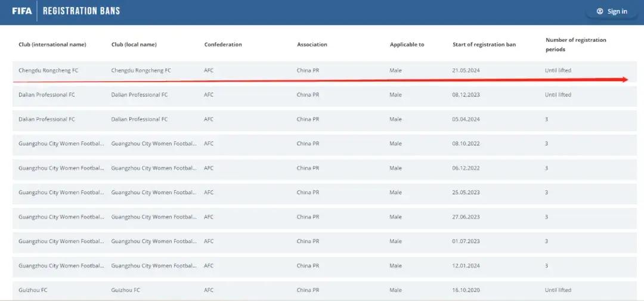Click Until lifted in Guizhou FC row
The height and width of the screenshot is (301, 644).
(558, 290)
